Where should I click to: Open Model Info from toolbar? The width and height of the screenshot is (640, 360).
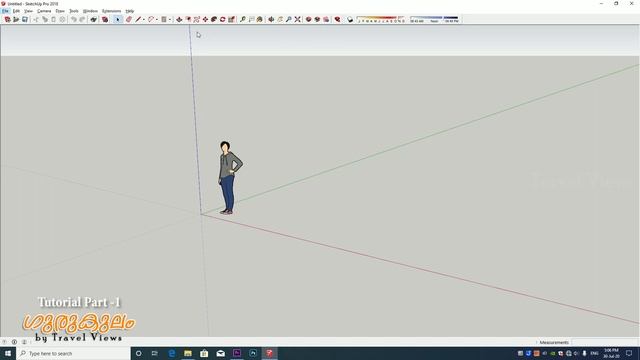click(105, 19)
